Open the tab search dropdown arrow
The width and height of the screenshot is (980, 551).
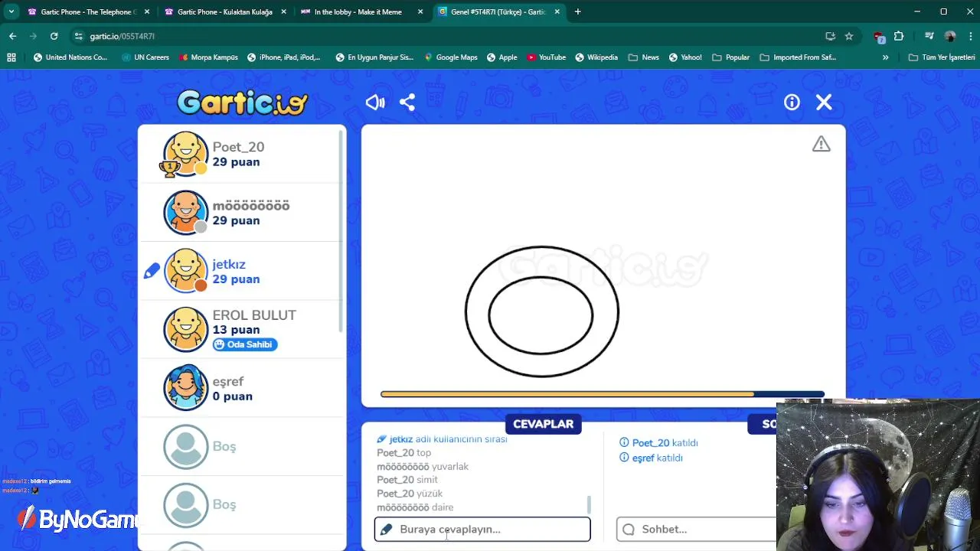click(x=11, y=11)
